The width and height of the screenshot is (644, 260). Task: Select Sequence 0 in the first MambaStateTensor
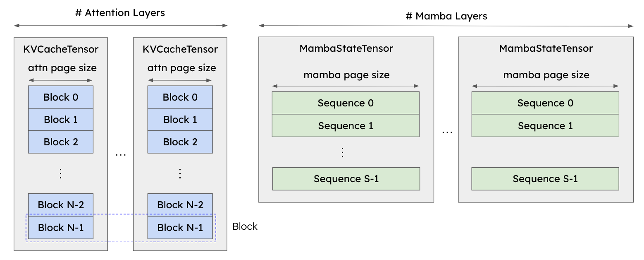[x=346, y=103]
